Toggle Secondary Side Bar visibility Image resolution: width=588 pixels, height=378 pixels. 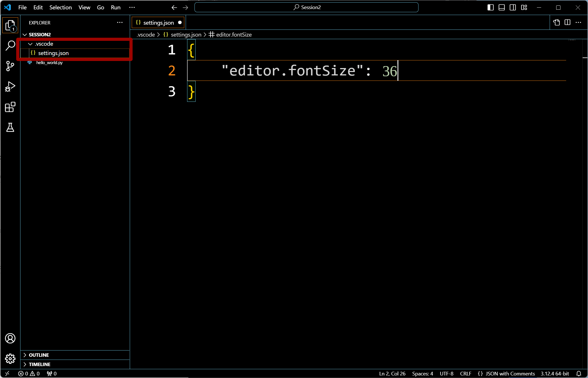point(513,7)
